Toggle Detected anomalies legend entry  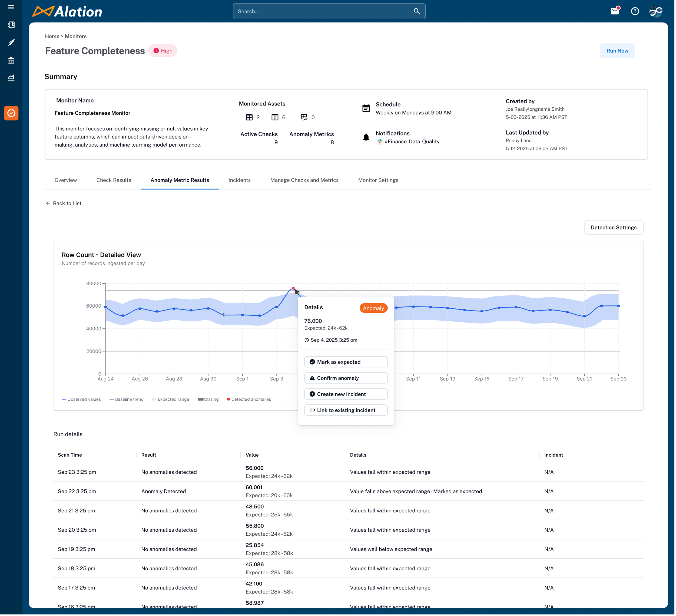[x=249, y=399]
